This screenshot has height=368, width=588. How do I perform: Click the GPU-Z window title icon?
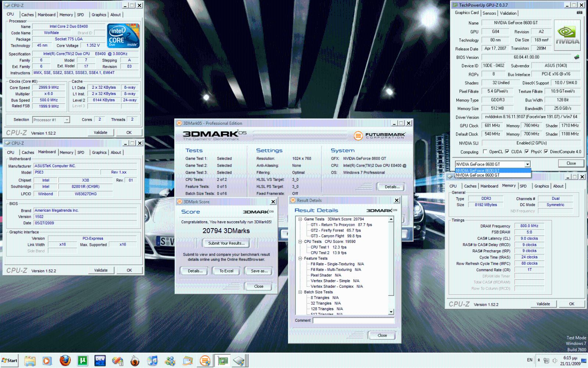(x=456, y=5)
